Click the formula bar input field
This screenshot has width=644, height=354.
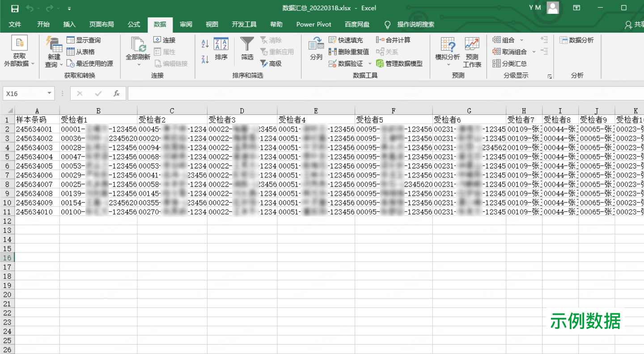tap(385, 93)
